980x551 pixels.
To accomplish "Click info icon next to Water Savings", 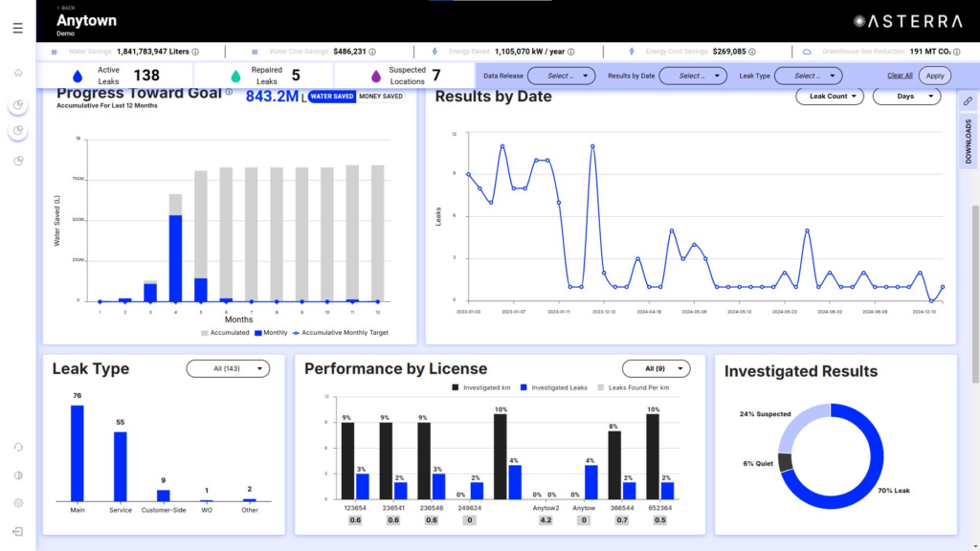I will (x=195, y=52).
